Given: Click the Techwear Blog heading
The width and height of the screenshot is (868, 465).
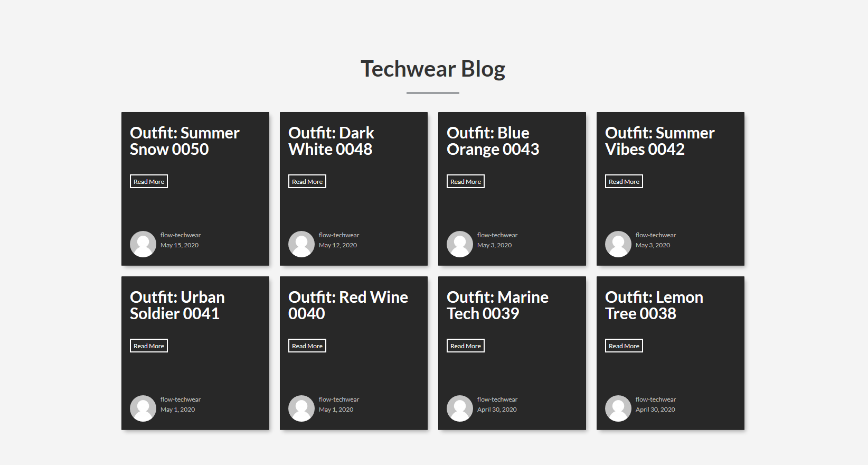Looking at the screenshot, I should (x=433, y=69).
